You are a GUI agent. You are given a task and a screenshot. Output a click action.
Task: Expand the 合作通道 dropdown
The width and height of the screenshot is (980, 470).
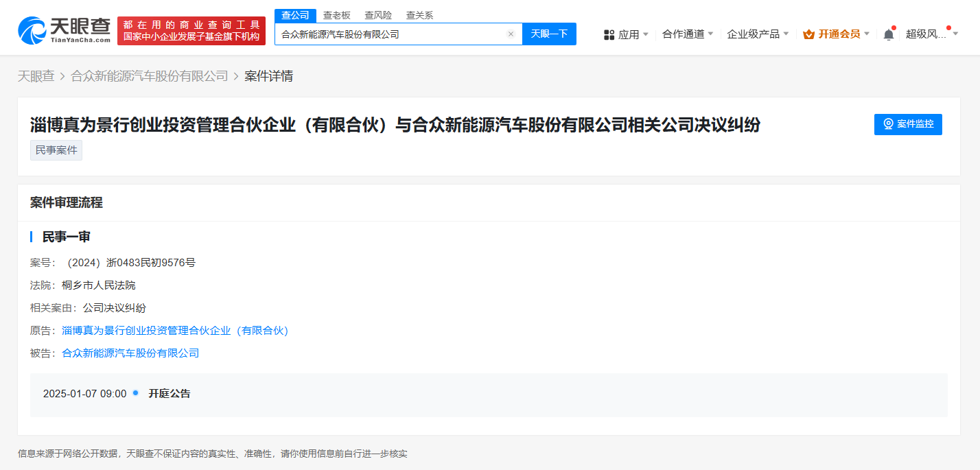688,33
